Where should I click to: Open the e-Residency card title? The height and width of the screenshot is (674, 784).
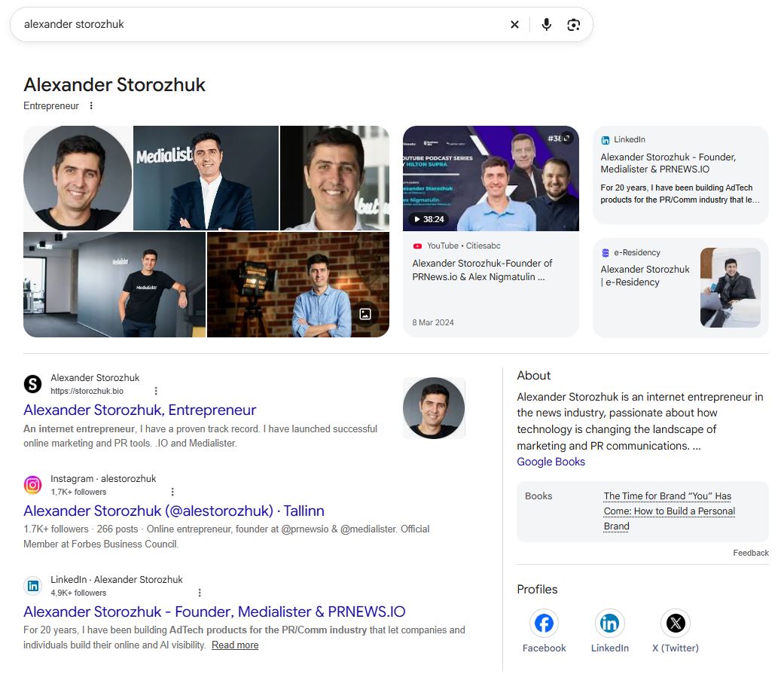[645, 276]
